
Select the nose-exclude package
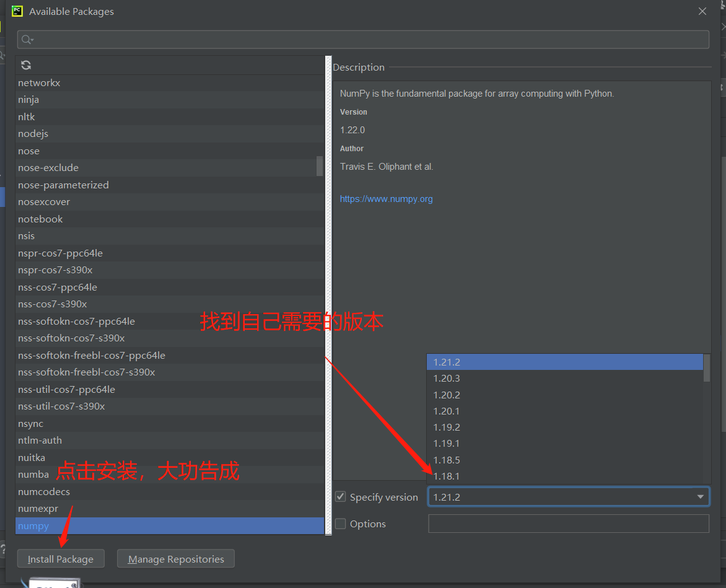(170, 168)
